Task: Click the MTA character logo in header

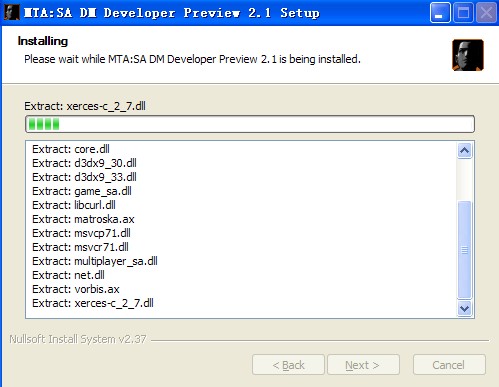Action: point(468,55)
